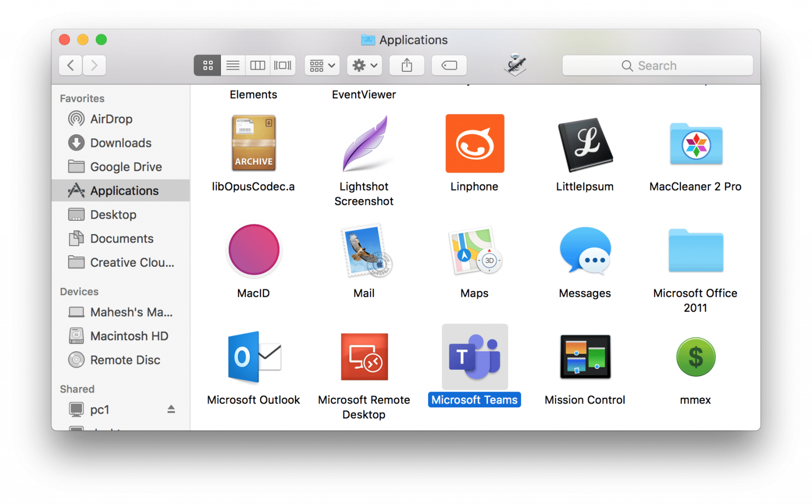Image resolution: width=812 pixels, height=504 pixels.
Task: Click into the Search field
Action: [x=658, y=66]
